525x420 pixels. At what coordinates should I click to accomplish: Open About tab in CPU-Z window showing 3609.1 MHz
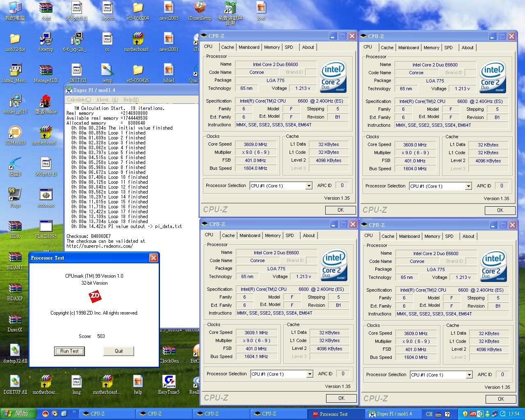(x=309, y=235)
